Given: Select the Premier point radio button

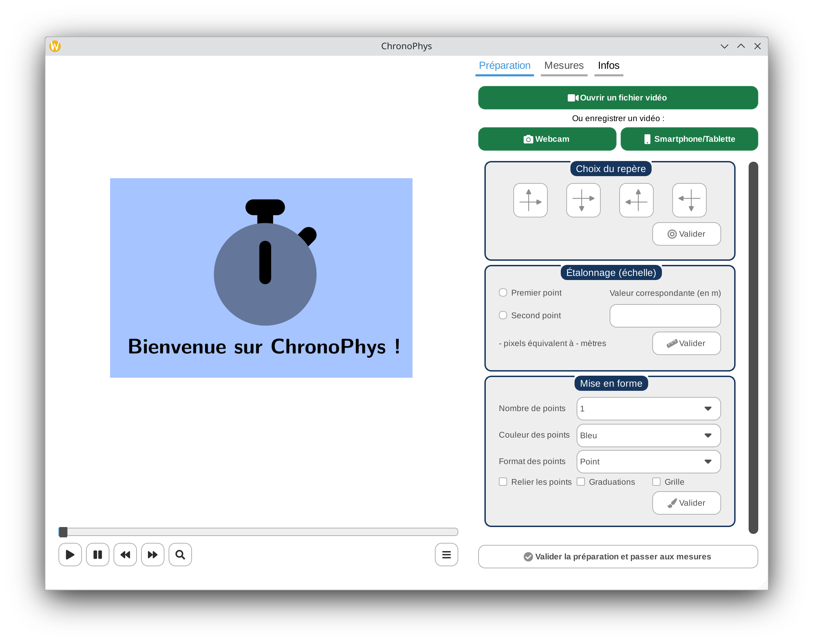Looking at the screenshot, I should [x=503, y=293].
